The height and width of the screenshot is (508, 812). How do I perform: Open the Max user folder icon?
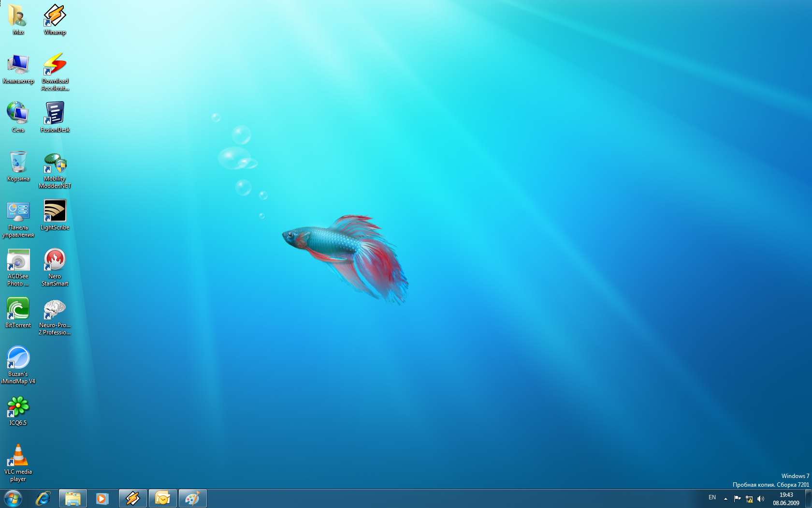(x=18, y=19)
